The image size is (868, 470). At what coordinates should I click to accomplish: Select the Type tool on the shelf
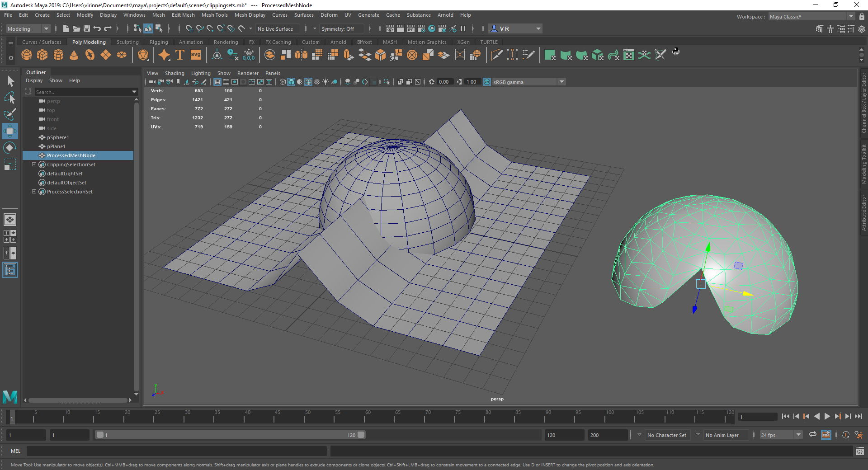coord(179,55)
